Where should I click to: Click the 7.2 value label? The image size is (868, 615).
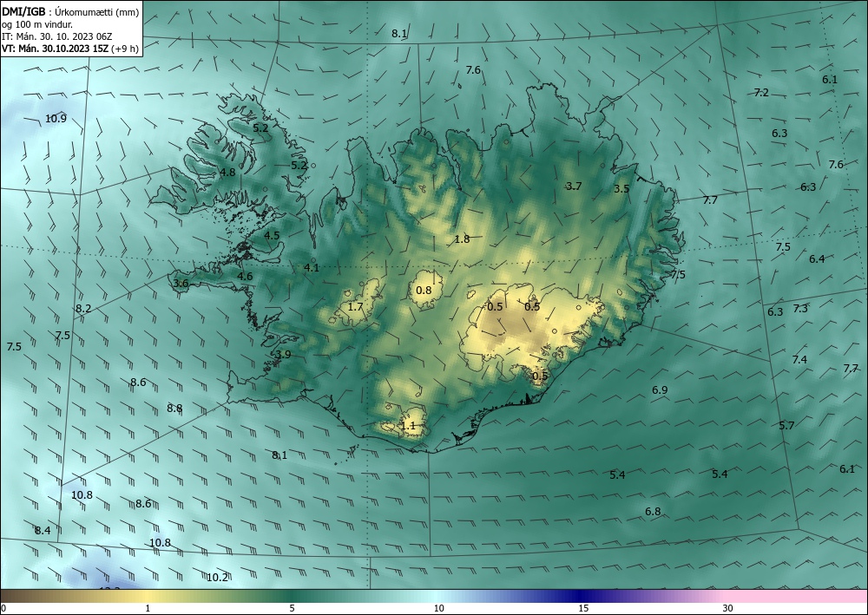pos(762,92)
